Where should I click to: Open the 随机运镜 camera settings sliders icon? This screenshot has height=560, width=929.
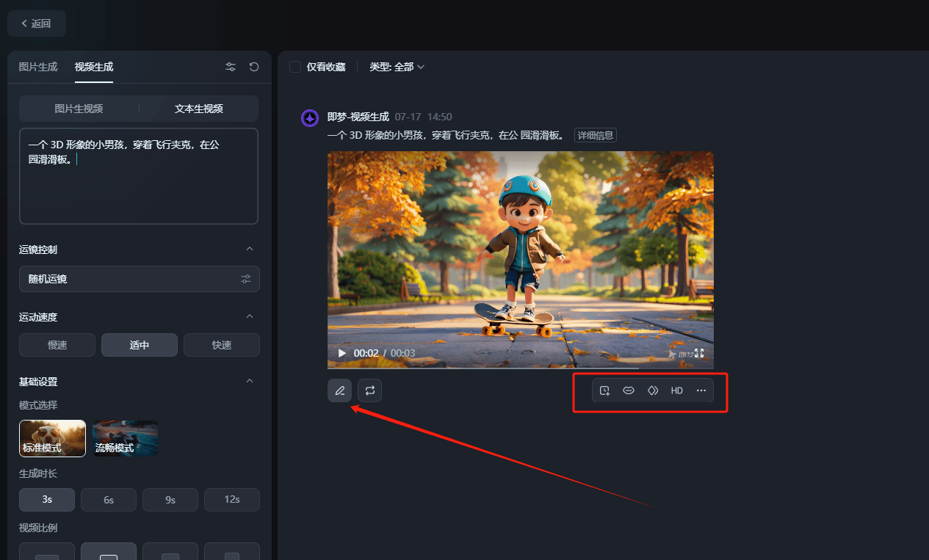point(246,279)
